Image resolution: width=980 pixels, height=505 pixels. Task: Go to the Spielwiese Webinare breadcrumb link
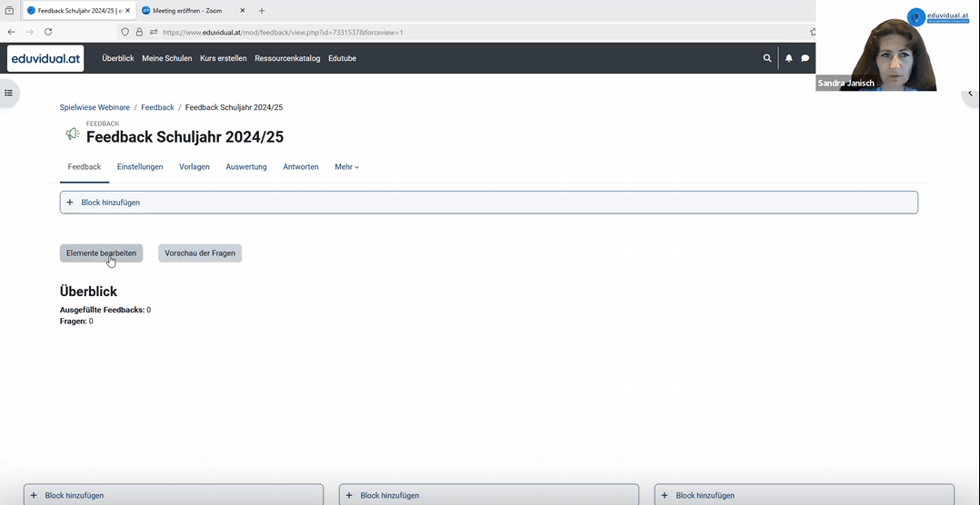pos(95,107)
